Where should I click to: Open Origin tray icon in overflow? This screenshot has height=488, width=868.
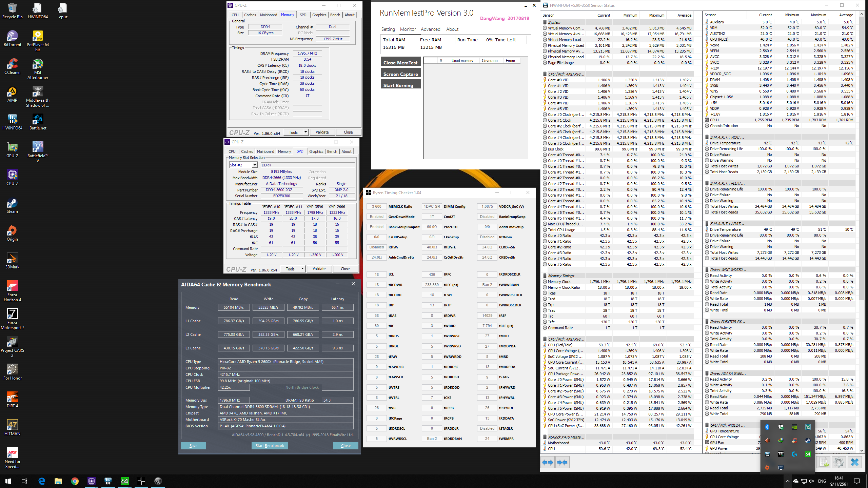tap(767, 468)
